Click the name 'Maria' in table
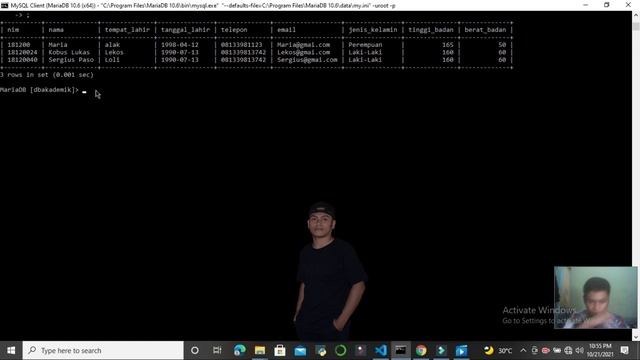The image size is (640, 360). pos(58,45)
